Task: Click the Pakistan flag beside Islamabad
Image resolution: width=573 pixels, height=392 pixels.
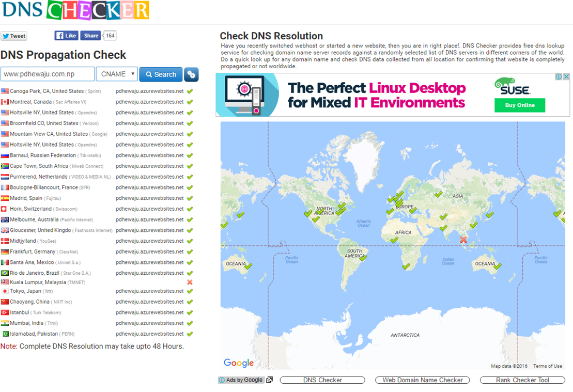Action: [6, 334]
